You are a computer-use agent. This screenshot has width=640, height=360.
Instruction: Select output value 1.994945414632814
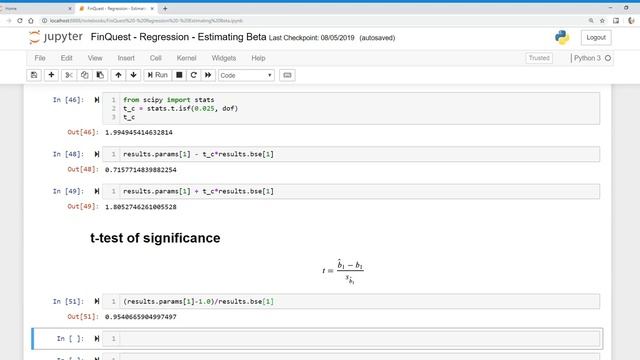tap(139, 133)
